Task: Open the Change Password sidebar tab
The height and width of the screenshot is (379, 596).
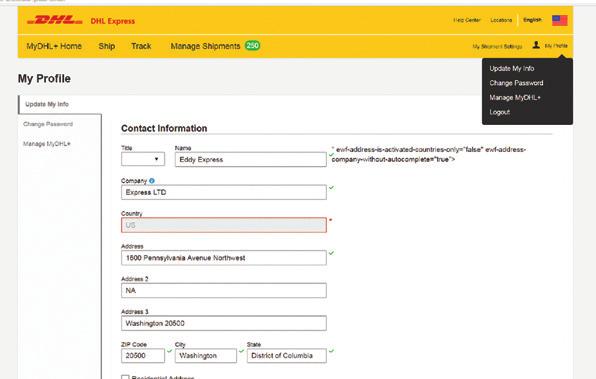Action: [48, 124]
